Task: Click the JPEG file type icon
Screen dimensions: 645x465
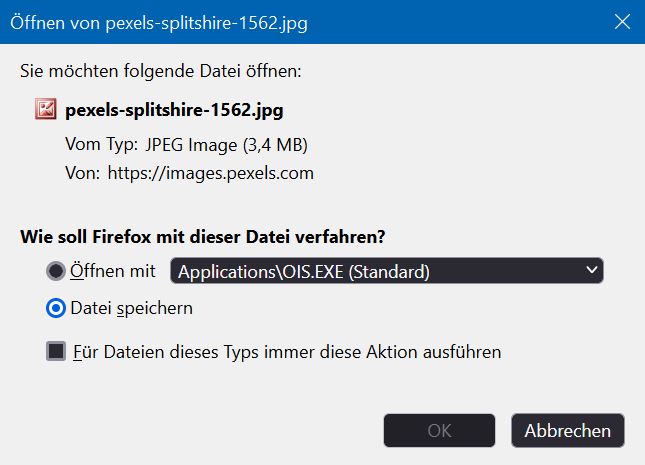Action: click(45, 110)
